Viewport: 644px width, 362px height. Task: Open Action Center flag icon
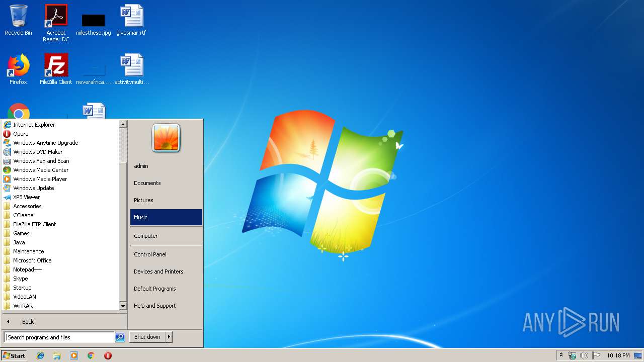(596, 355)
